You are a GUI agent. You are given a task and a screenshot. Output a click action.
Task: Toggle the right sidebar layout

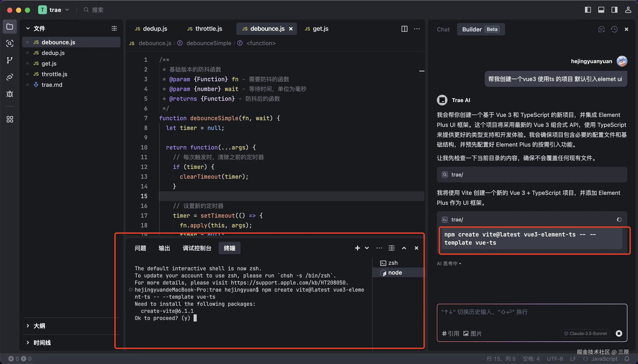pos(614,10)
